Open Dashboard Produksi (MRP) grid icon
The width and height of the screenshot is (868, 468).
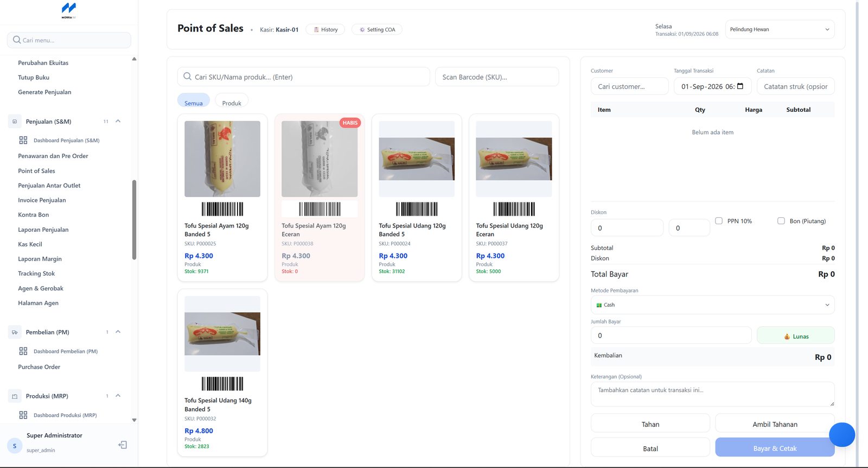[x=23, y=415]
